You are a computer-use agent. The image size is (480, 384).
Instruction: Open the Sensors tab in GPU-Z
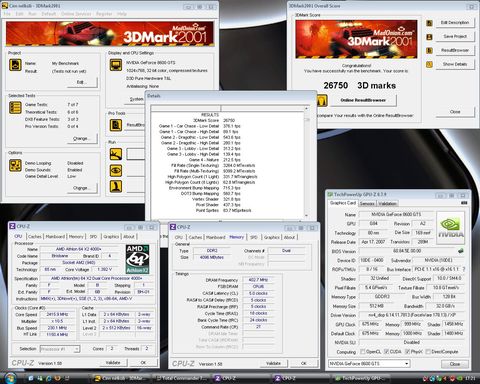[x=367, y=203]
